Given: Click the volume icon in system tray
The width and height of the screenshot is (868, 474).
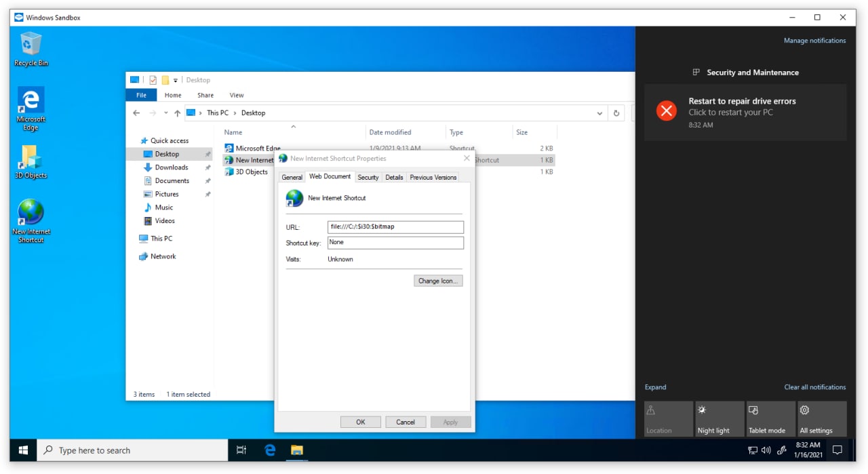Looking at the screenshot, I should 766,450.
